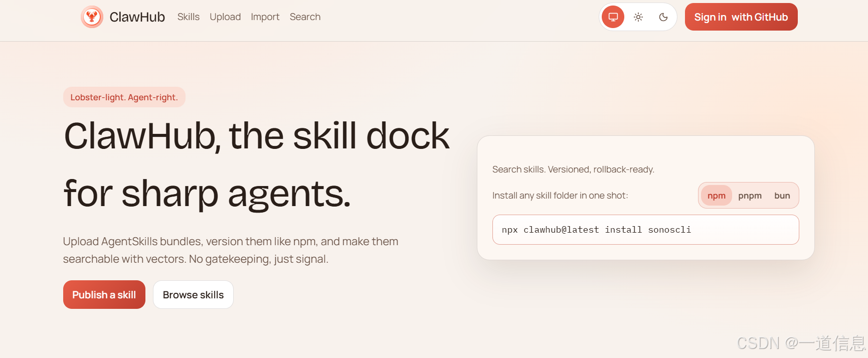868x358 pixels.
Task: Open the Import nav item
Action: coord(265,17)
